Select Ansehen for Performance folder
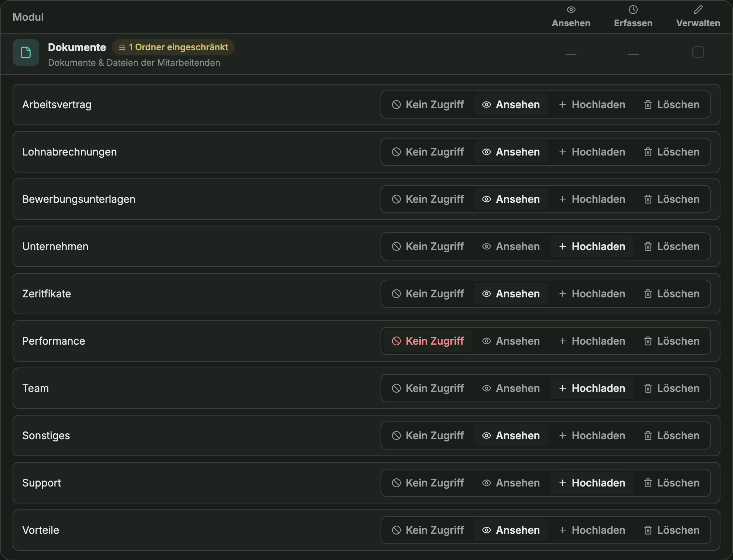 [x=511, y=341]
